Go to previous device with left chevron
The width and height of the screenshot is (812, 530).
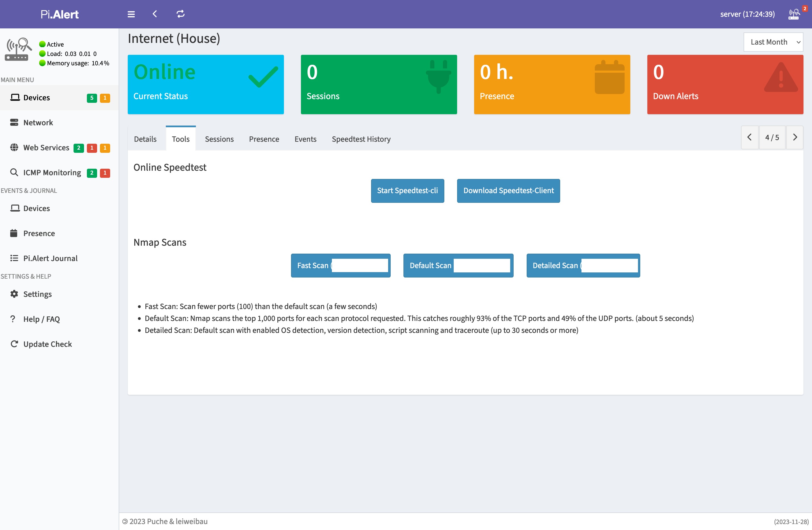[750, 137]
